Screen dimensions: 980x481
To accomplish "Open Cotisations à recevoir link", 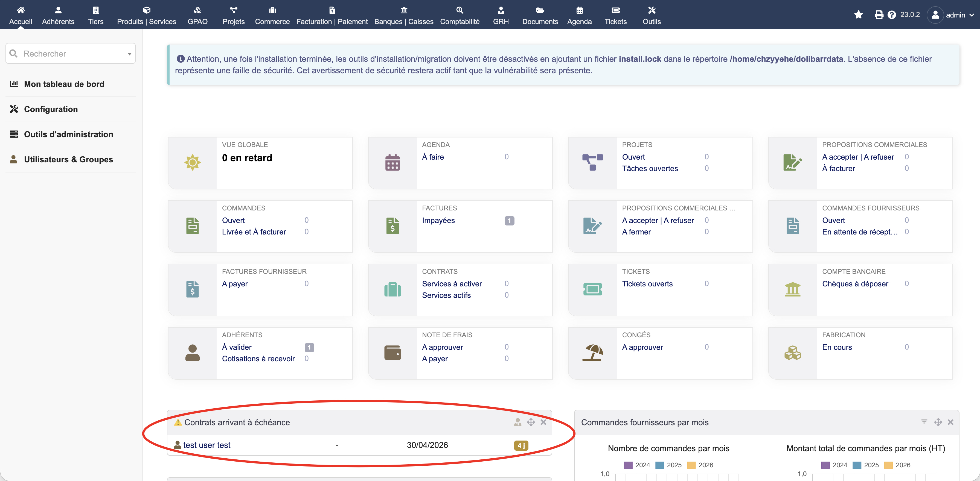I will (x=258, y=359).
